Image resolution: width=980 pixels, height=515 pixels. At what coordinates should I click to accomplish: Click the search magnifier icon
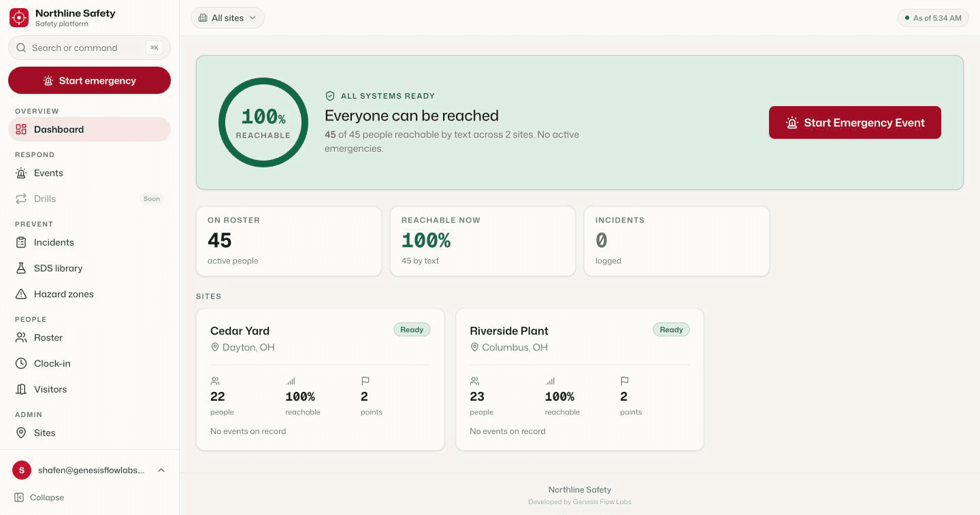[21, 48]
